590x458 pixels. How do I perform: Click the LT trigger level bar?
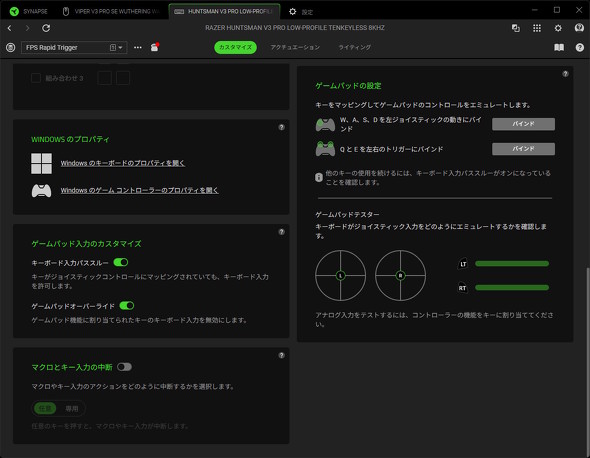(512, 263)
